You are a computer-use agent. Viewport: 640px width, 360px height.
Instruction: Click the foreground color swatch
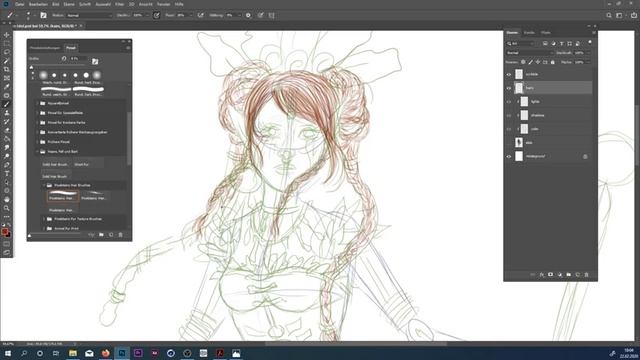coord(4,232)
